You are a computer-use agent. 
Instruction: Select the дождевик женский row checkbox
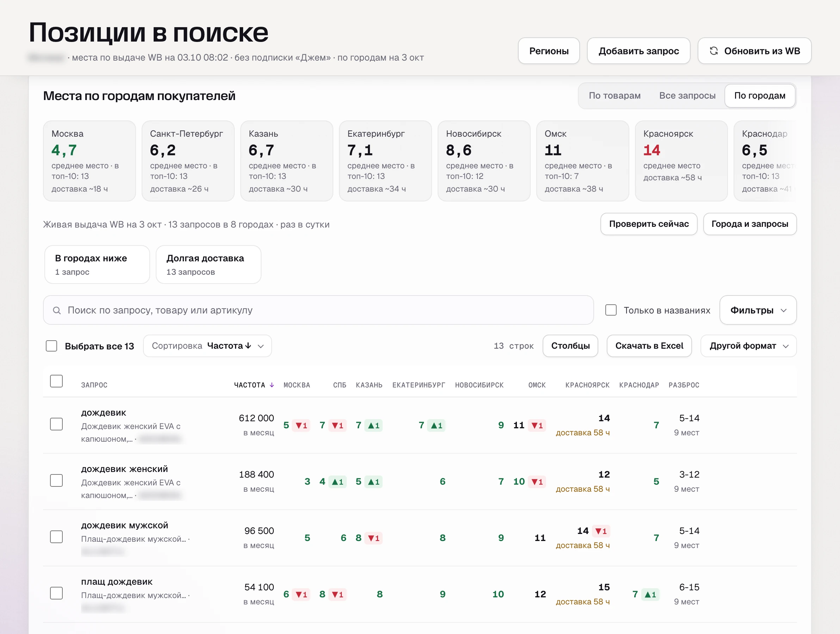coord(56,480)
